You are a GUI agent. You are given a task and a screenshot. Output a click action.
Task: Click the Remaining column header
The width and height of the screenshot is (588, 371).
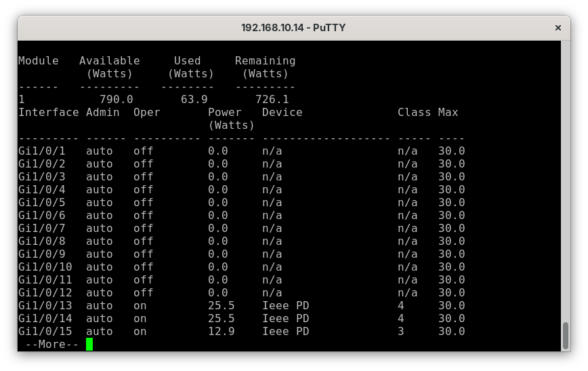click(x=265, y=61)
